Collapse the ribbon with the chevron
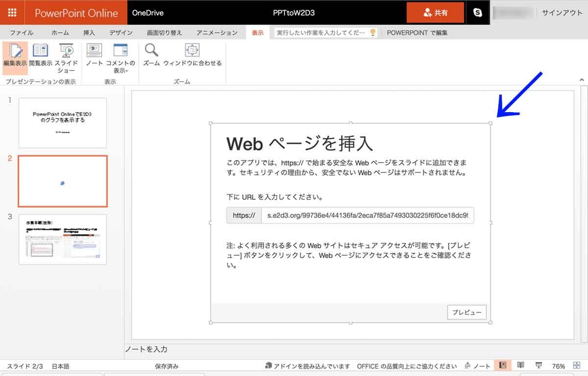The width and height of the screenshot is (588, 376). click(582, 80)
